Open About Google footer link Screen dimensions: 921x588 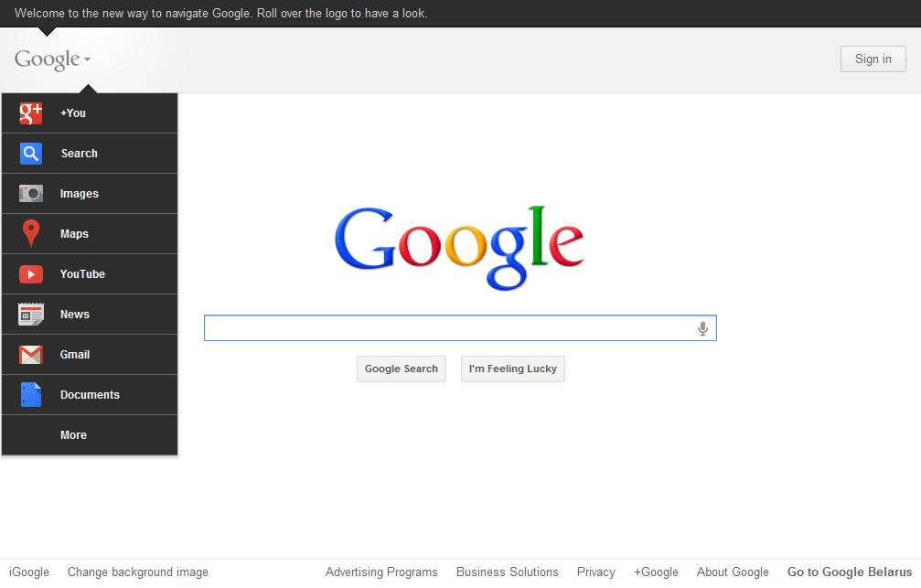(x=733, y=572)
